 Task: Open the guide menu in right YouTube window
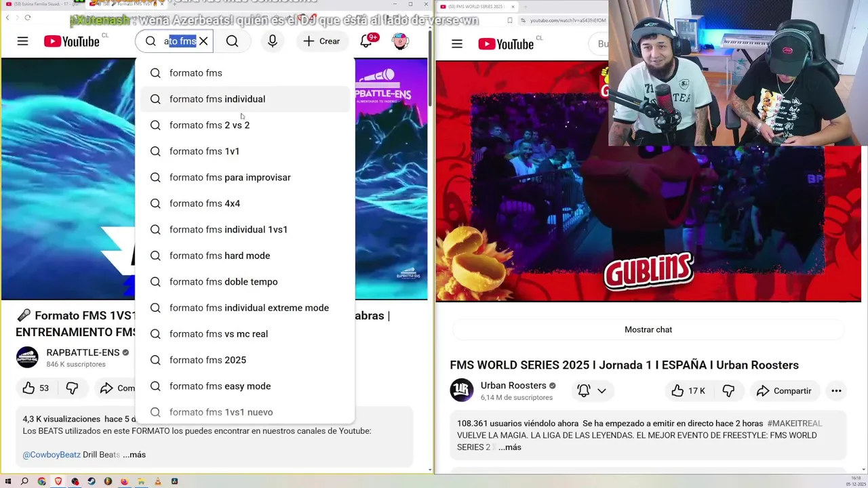tap(457, 44)
